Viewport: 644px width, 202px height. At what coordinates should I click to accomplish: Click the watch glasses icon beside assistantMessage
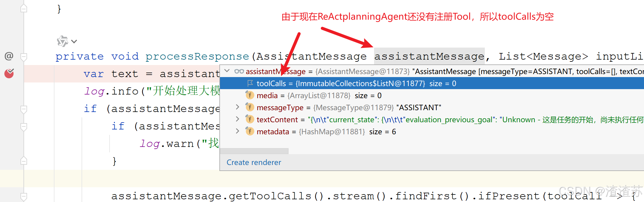tap(239, 71)
